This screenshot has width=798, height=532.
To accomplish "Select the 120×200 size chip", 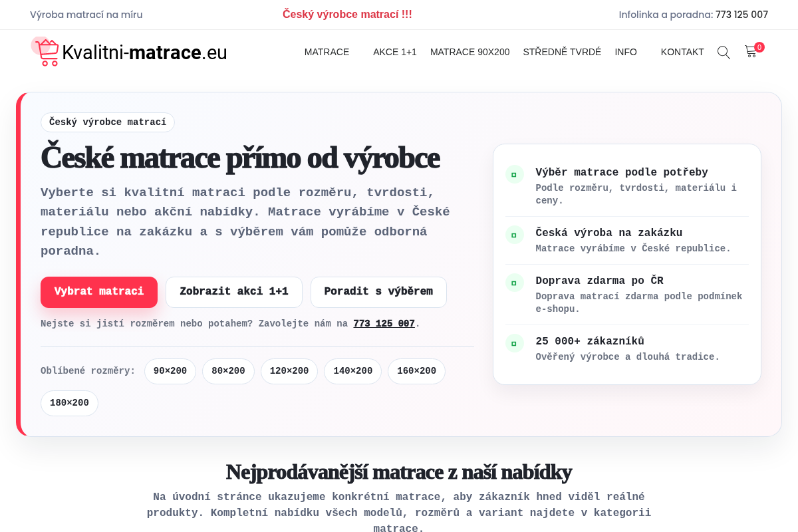I will [x=289, y=371].
